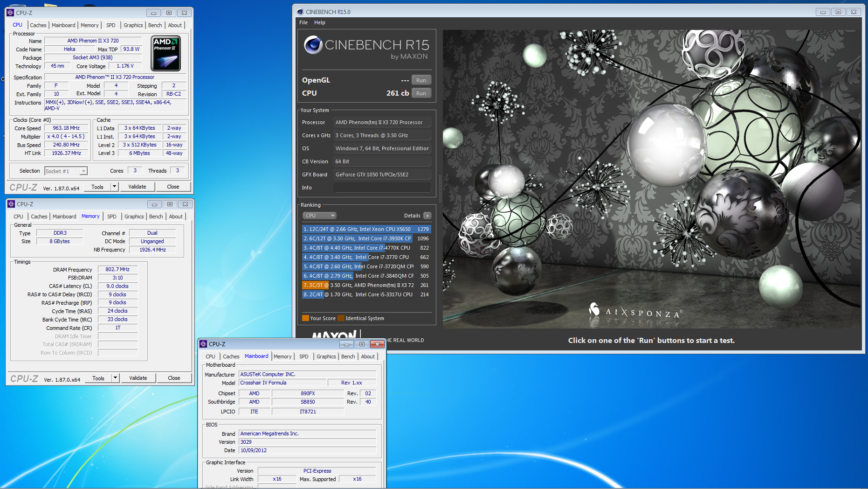This screenshot has height=489, width=868.
Task: Click the panel splitter grip beside Your System
Action: 440,189
